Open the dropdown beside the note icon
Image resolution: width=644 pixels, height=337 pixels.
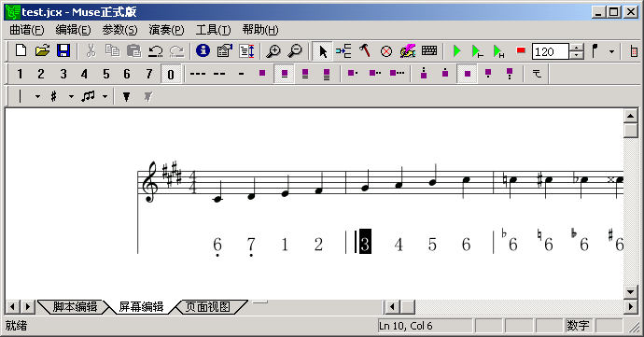click(611, 51)
